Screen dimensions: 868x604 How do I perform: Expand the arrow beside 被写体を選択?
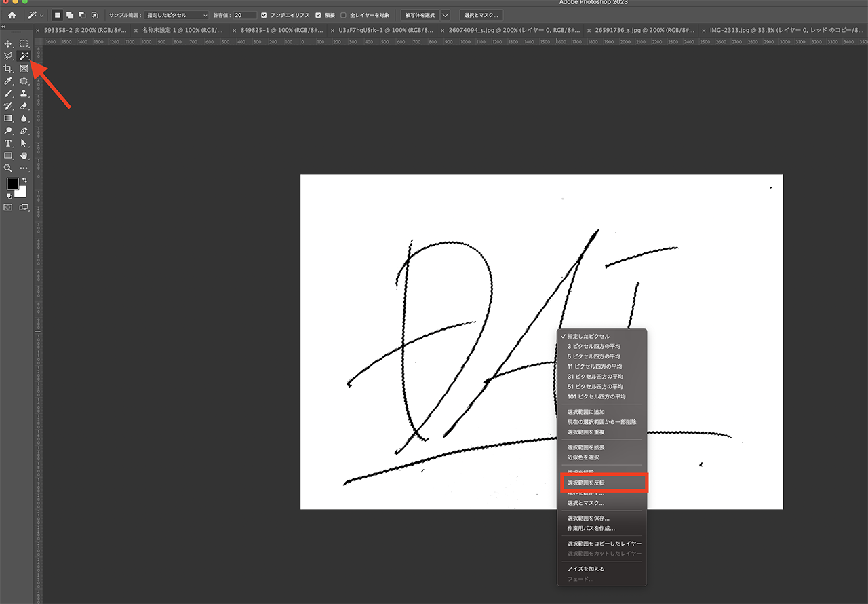click(446, 15)
